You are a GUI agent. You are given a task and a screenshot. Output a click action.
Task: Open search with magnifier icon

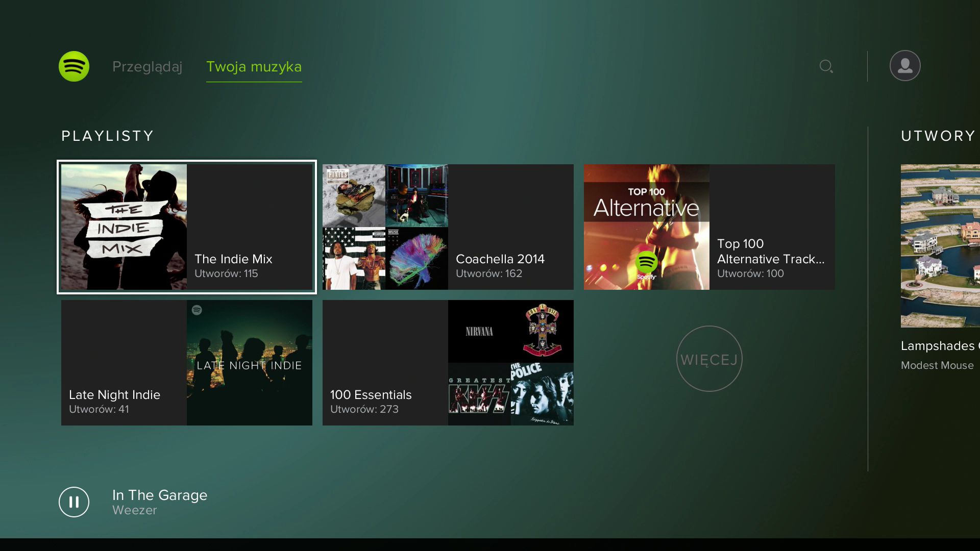coord(826,66)
